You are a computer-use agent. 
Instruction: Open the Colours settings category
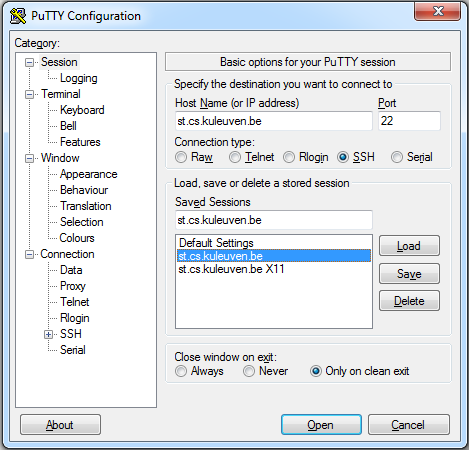tap(77, 238)
